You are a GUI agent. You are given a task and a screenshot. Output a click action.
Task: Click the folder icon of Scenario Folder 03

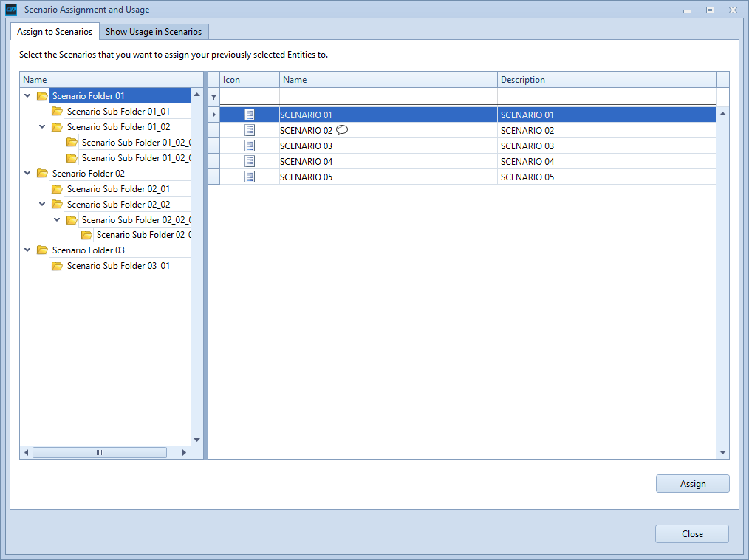tap(41, 250)
